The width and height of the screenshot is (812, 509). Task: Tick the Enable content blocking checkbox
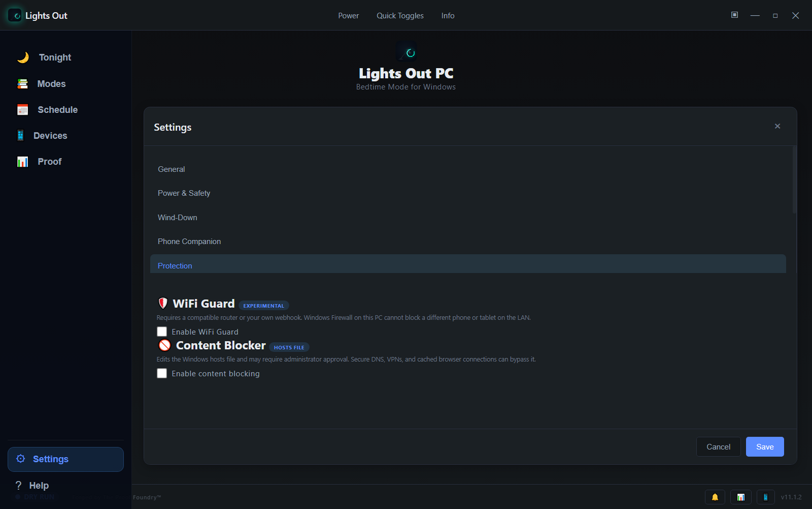[x=162, y=373]
